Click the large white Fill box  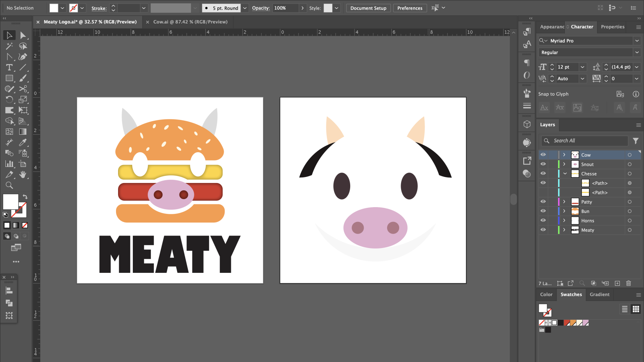(10, 202)
